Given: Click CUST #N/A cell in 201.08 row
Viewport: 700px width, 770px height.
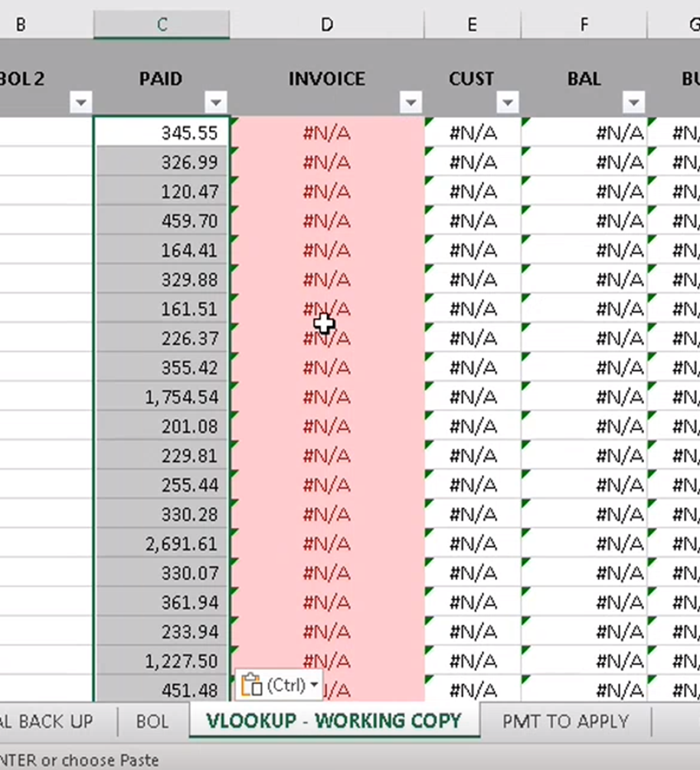Looking at the screenshot, I should coord(473,426).
